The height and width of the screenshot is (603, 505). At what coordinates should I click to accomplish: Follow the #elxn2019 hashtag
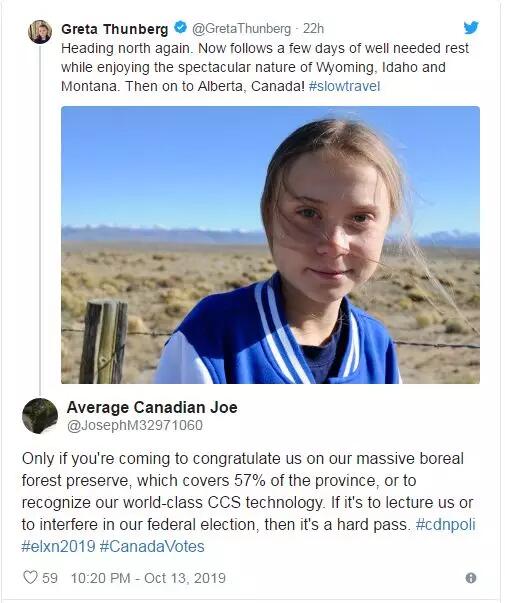(x=58, y=546)
